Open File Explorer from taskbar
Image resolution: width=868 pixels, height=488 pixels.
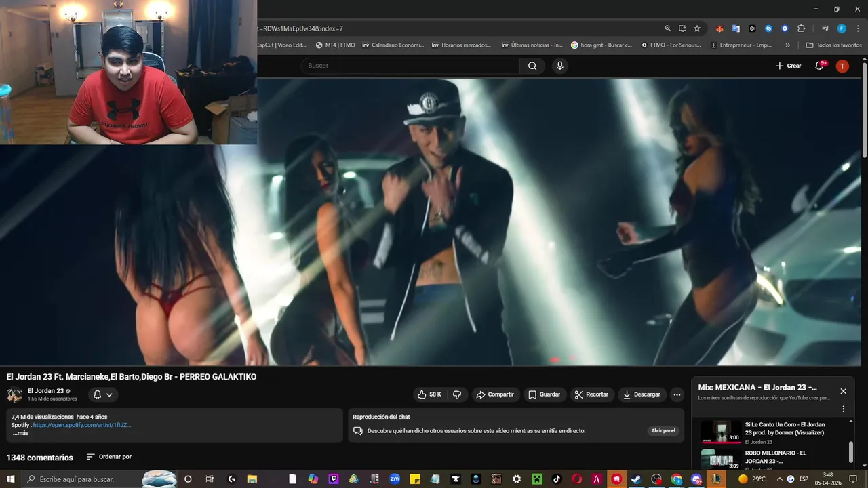[252, 479]
